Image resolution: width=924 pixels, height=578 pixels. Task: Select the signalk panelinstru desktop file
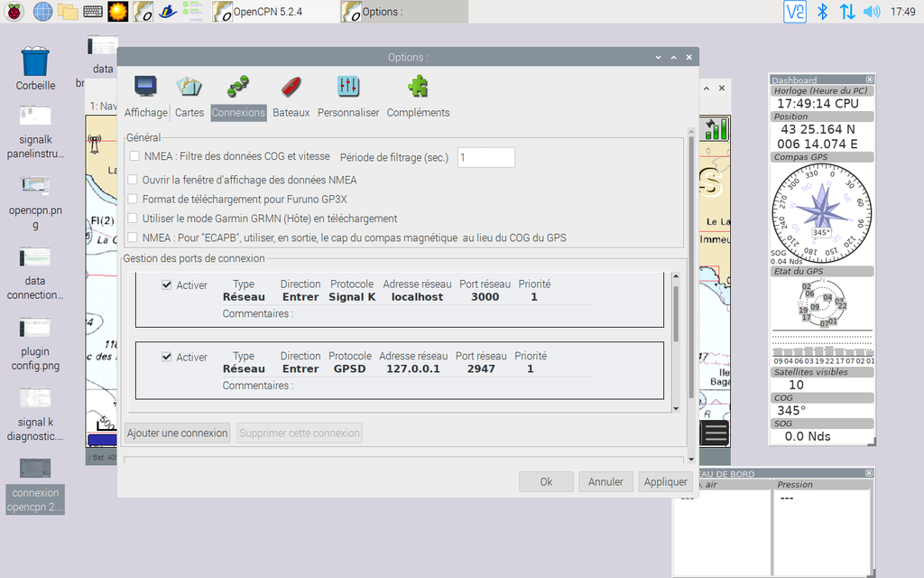(35, 132)
